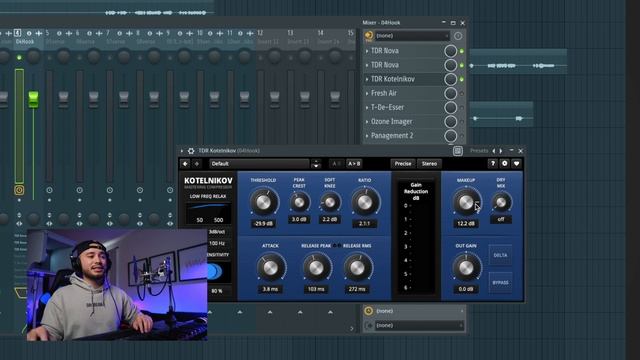
Task: Click the heart icon in Kotelnikov toolbar
Action: (516, 163)
